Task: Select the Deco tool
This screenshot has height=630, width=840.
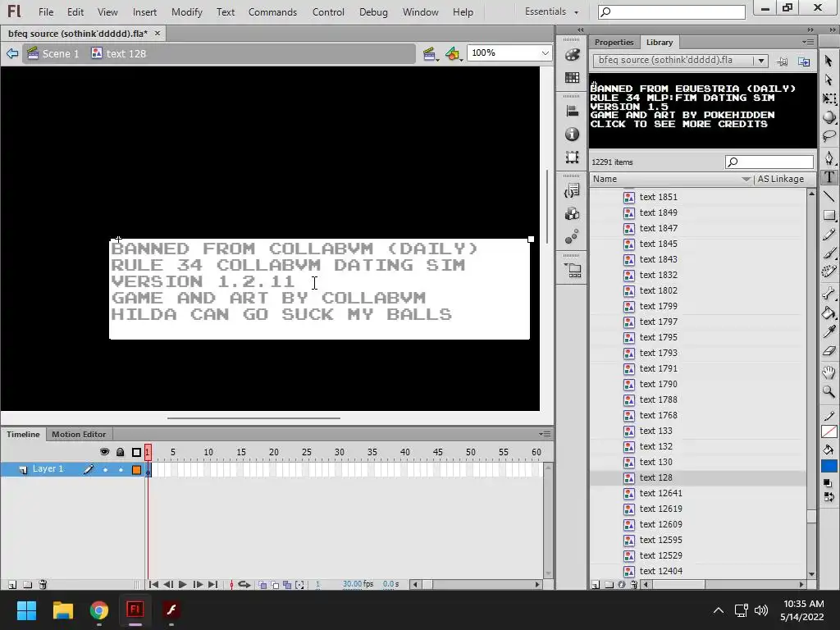Action: point(829,272)
